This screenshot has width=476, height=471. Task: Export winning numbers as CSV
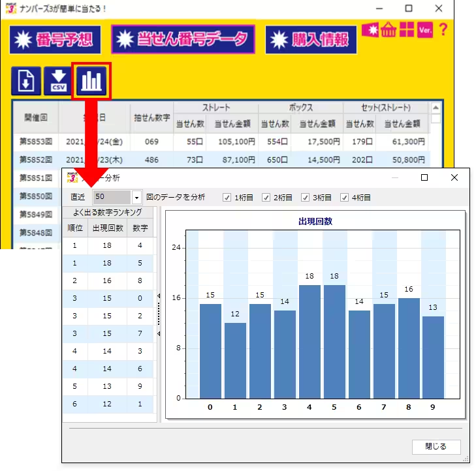(58, 81)
